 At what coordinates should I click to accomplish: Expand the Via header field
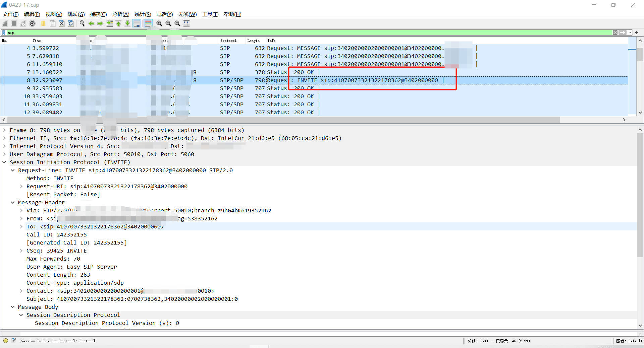point(21,211)
